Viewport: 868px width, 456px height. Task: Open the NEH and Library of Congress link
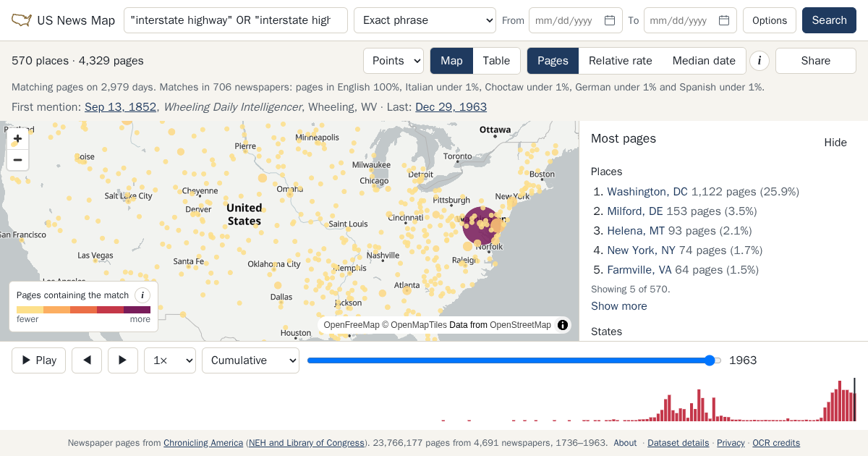[x=307, y=443]
